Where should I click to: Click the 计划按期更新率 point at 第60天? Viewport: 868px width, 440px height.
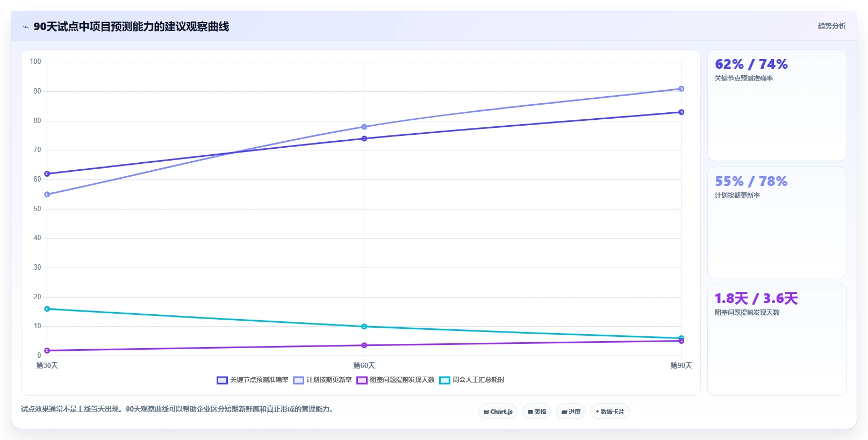click(364, 127)
